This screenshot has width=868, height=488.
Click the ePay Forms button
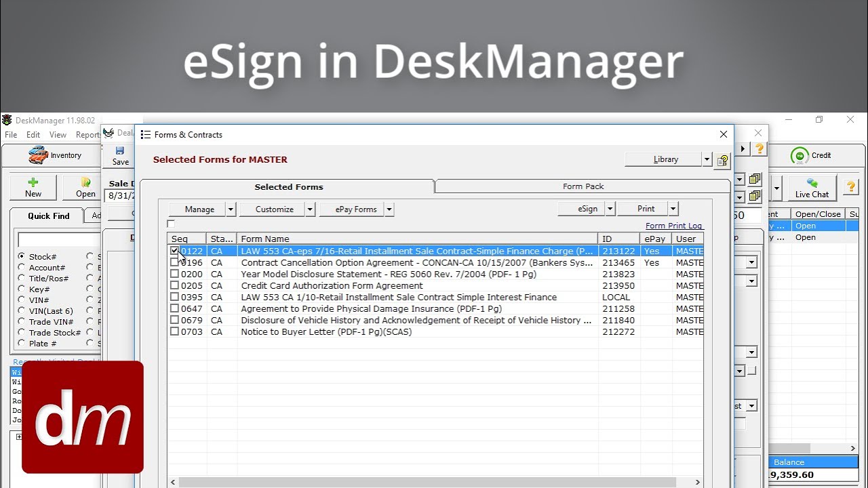pos(353,209)
